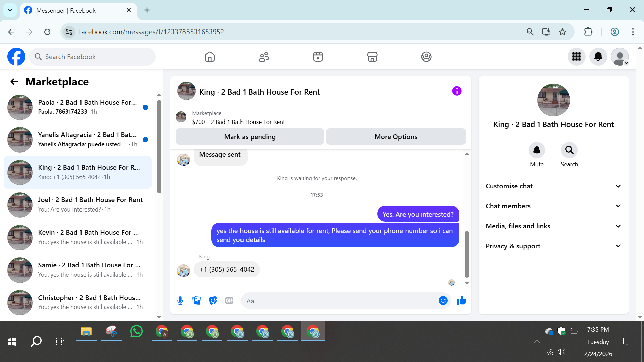
Task: Toggle conversation info panel with purple icon
Action: point(457,91)
